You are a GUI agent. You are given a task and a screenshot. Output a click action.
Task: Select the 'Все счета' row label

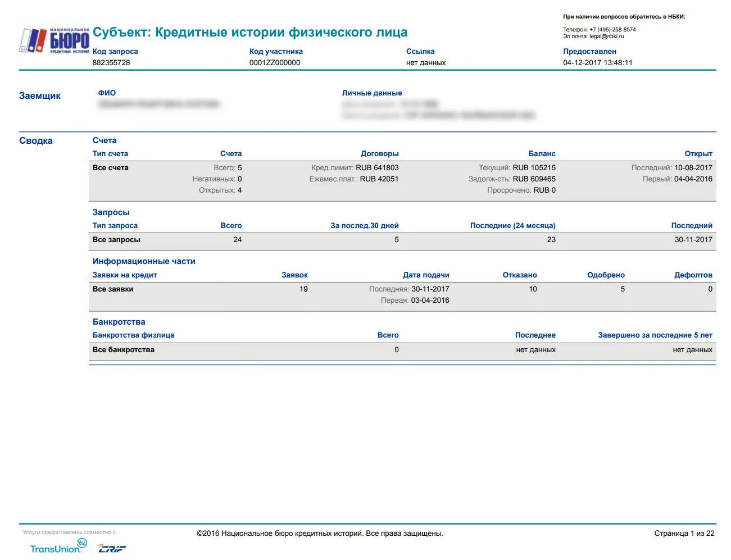(x=111, y=167)
